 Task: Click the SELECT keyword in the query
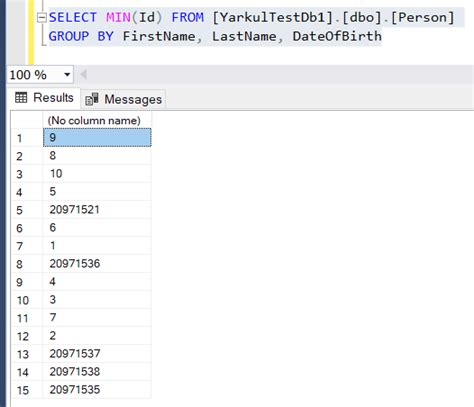(73, 17)
